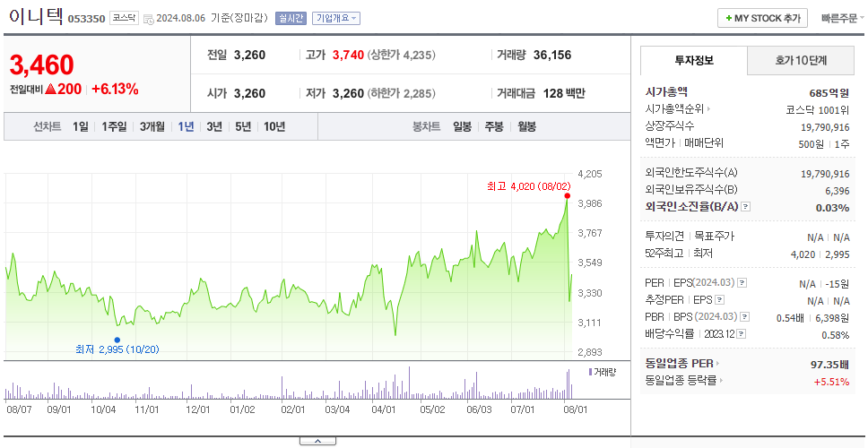Click the 외국인보유주식수 value 6,396
The image size is (868, 448).
click(837, 191)
